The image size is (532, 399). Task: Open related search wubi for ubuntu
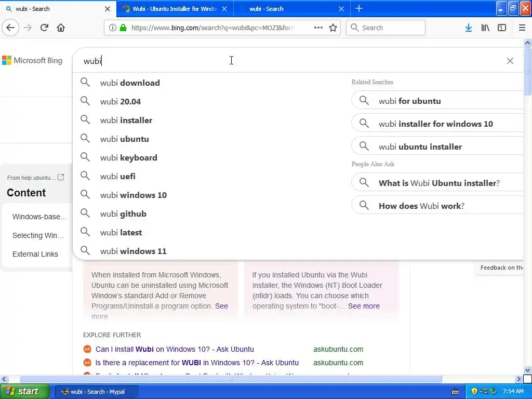pos(437,100)
